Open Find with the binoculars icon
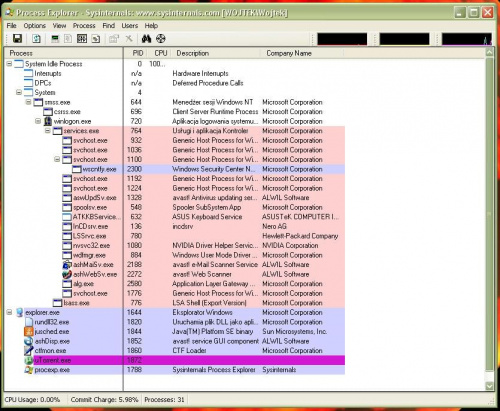The width and height of the screenshot is (500, 411). click(x=146, y=39)
